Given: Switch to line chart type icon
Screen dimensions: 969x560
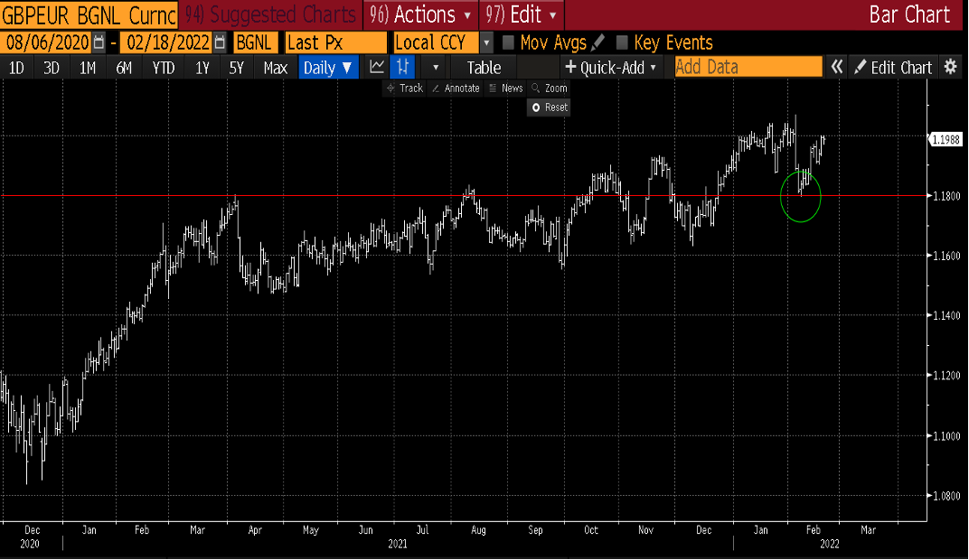Looking at the screenshot, I should point(377,67).
